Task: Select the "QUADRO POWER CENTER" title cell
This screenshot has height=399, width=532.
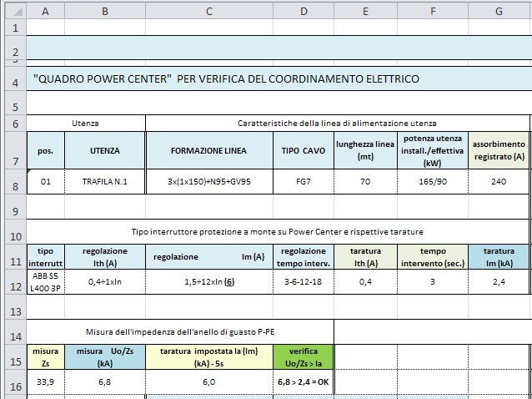Action: click(x=225, y=79)
